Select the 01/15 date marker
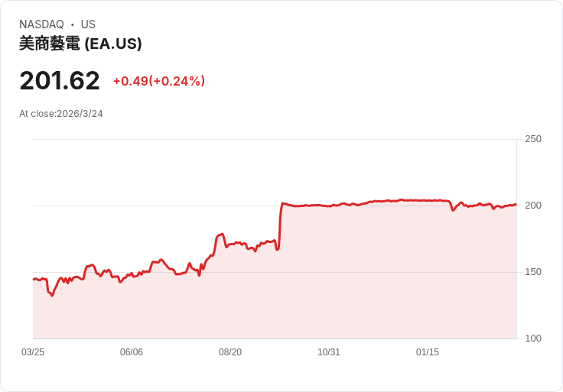The height and width of the screenshot is (392, 563). pos(428,352)
